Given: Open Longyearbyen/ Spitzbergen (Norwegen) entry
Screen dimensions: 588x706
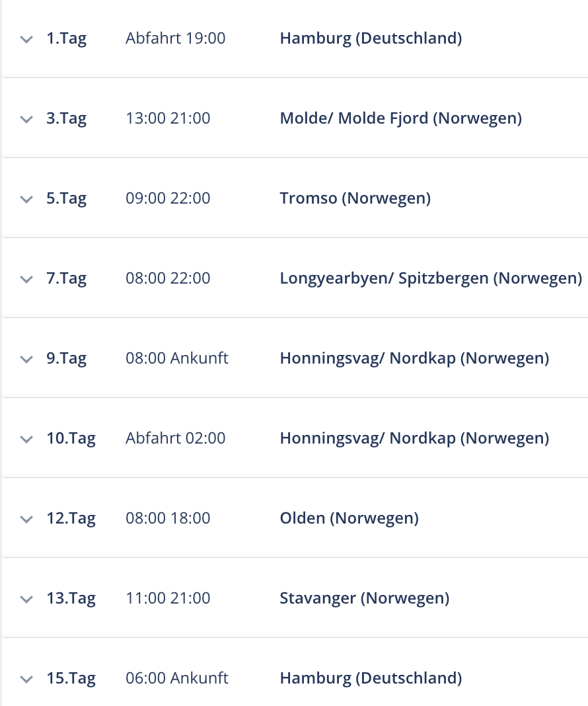Looking at the screenshot, I should point(431,278).
